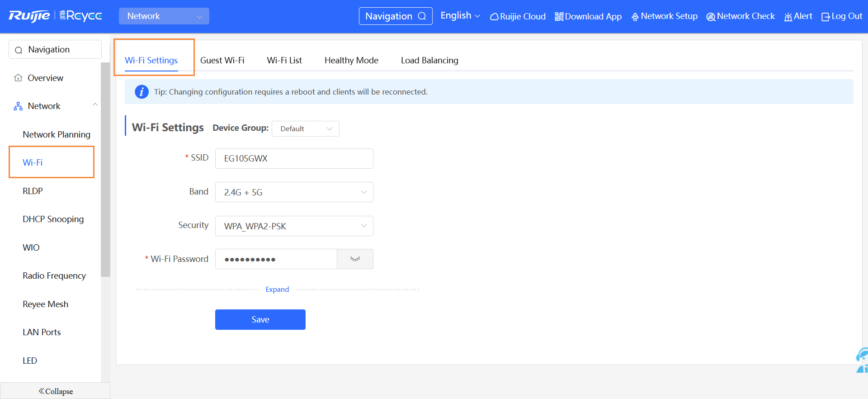Click the blue tip info icon
The height and width of the screenshot is (399, 868).
pyautogui.click(x=142, y=92)
